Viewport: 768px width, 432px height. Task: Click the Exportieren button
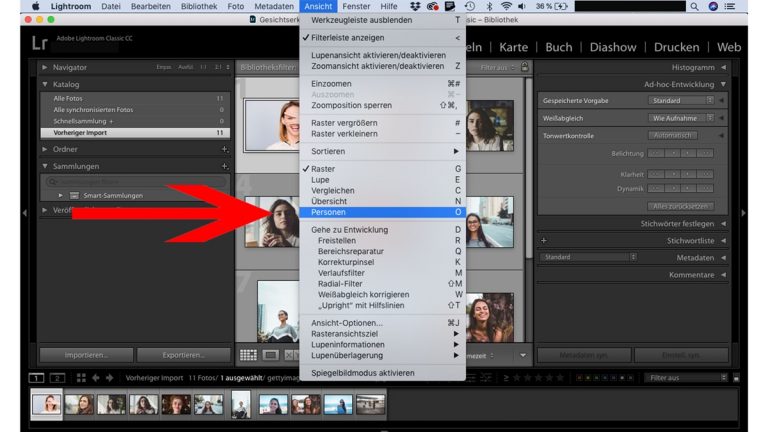(x=181, y=355)
